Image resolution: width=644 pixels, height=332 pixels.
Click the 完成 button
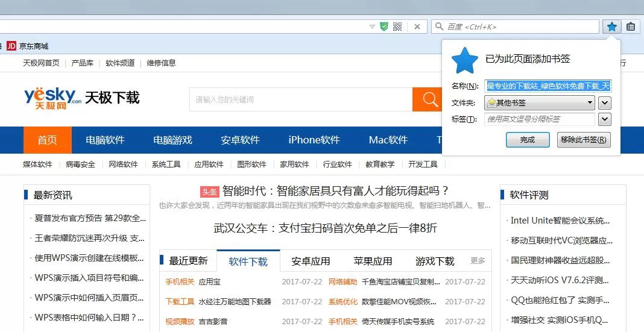pos(528,140)
